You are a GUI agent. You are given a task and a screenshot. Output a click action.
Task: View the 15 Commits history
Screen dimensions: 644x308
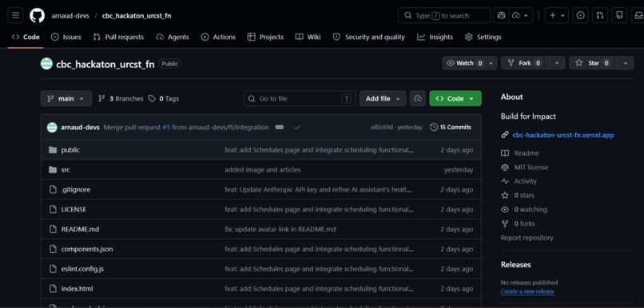[451, 127]
